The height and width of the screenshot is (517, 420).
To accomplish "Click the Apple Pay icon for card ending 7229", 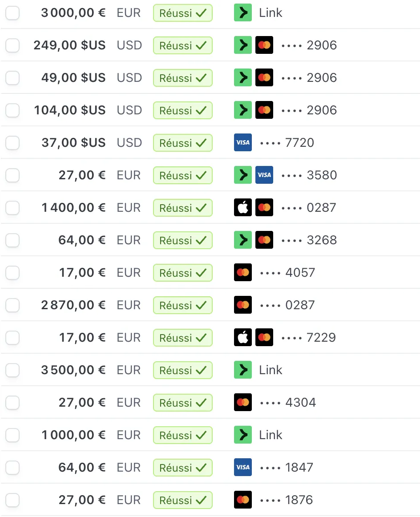I will click(x=243, y=337).
